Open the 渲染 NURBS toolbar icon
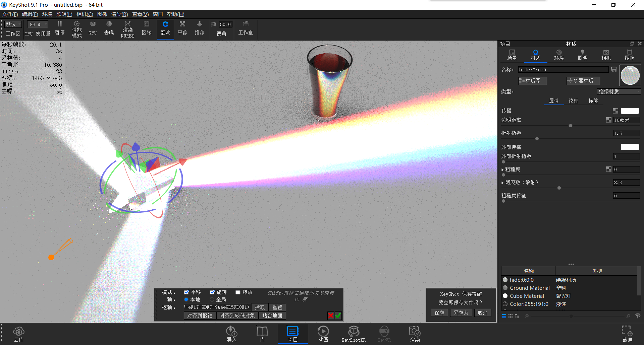 (127, 28)
